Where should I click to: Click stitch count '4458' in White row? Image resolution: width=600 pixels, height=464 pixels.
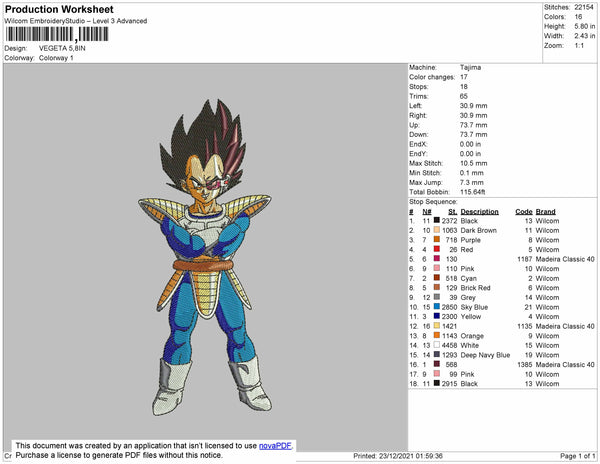(449, 345)
